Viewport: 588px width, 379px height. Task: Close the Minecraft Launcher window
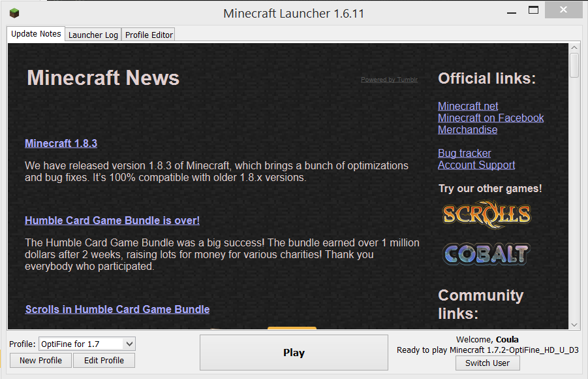(x=563, y=10)
